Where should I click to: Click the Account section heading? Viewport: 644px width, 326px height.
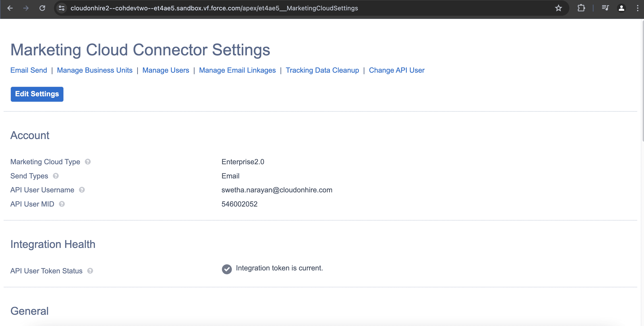coord(30,135)
